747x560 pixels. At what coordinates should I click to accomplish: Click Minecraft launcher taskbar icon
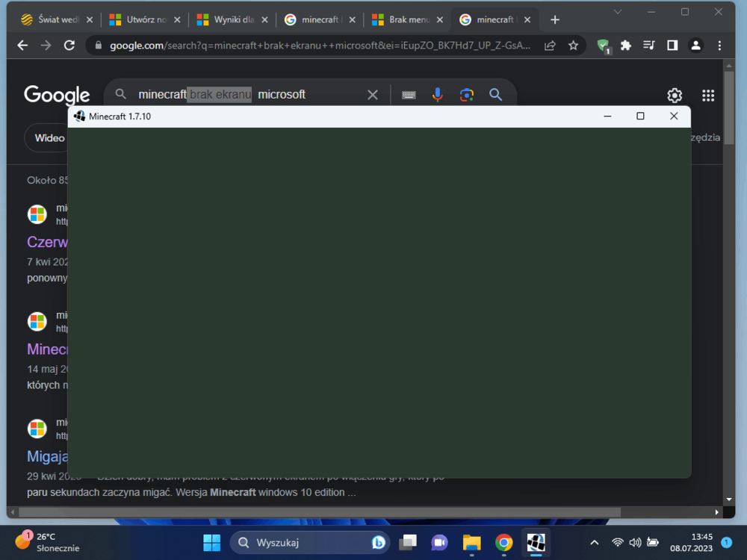(x=536, y=542)
